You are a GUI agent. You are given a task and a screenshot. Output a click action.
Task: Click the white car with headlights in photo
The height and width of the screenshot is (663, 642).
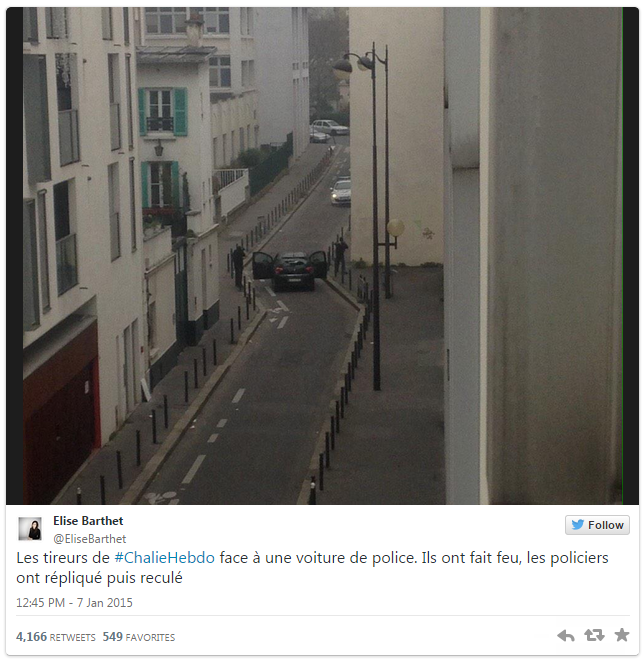coord(340,193)
